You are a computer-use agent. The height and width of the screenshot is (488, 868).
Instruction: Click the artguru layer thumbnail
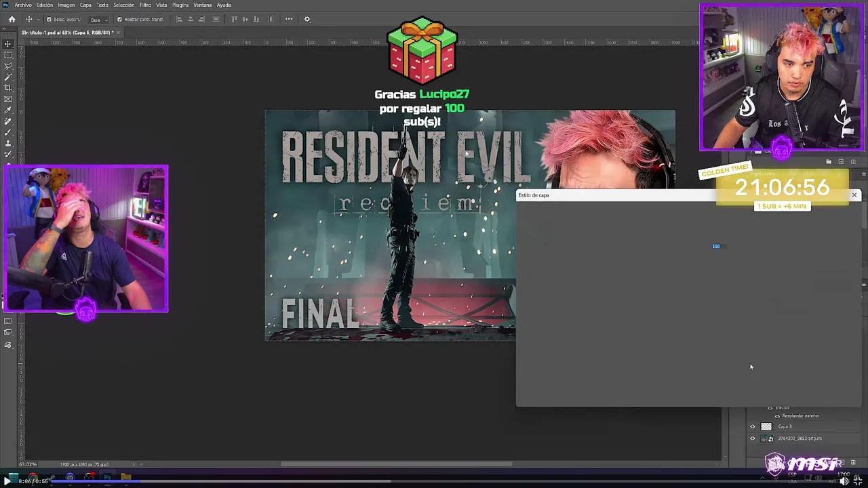(x=766, y=439)
